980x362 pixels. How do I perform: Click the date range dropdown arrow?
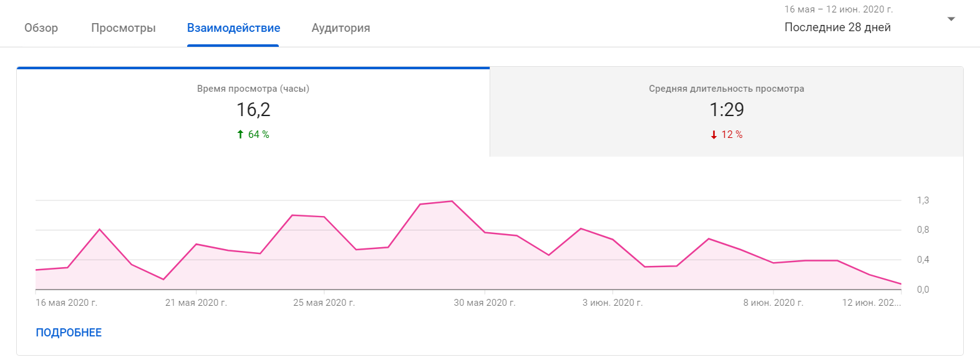pos(951,19)
